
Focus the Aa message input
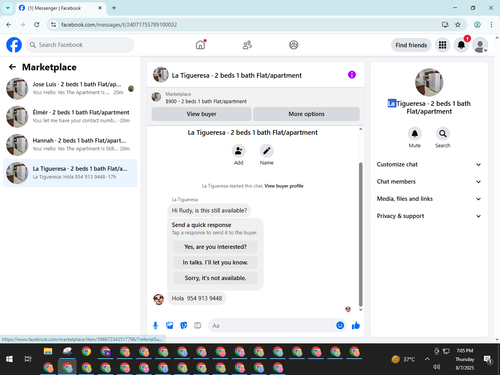[272, 325]
